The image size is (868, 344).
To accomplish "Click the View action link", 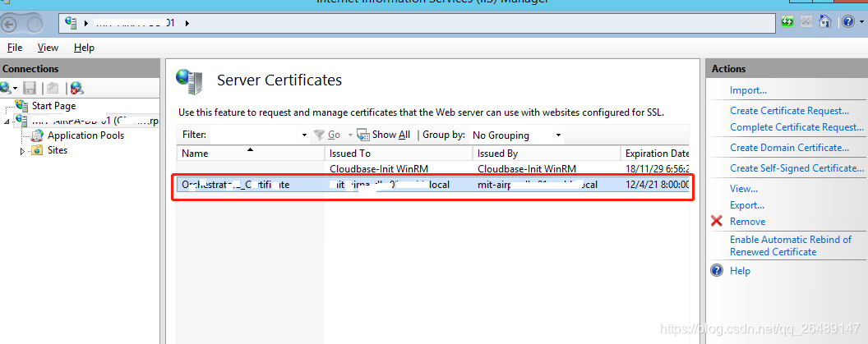I will [x=744, y=189].
